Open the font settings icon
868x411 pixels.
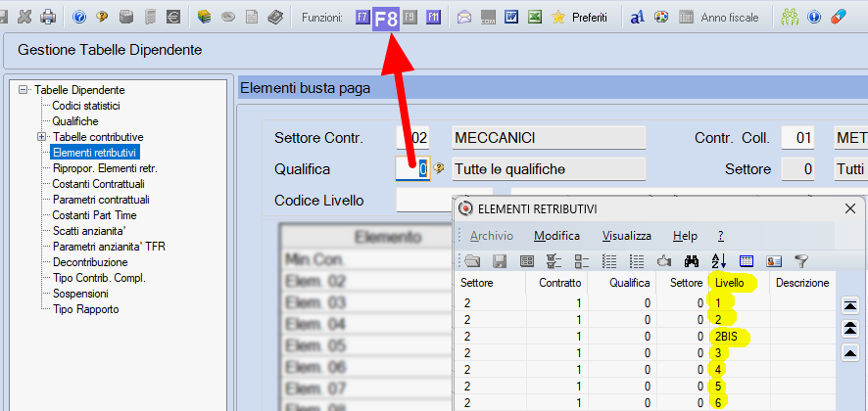click(x=637, y=18)
